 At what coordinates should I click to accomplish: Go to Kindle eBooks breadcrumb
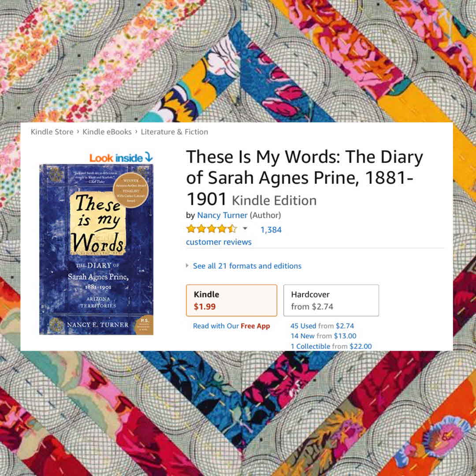(x=107, y=132)
